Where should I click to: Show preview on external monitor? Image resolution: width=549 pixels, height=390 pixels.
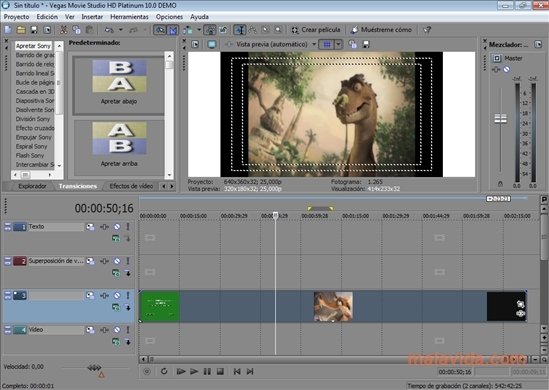[212, 44]
